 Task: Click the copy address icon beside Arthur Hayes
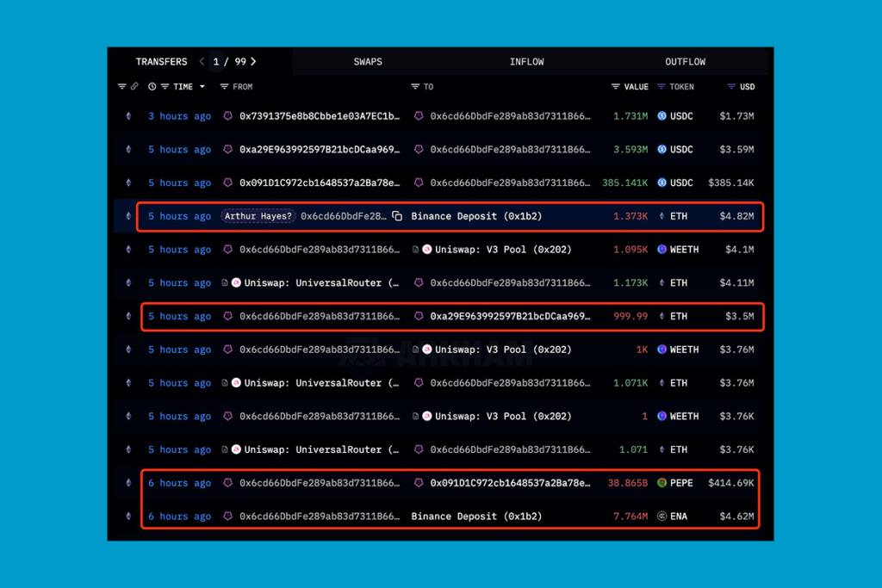pyautogui.click(x=397, y=216)
